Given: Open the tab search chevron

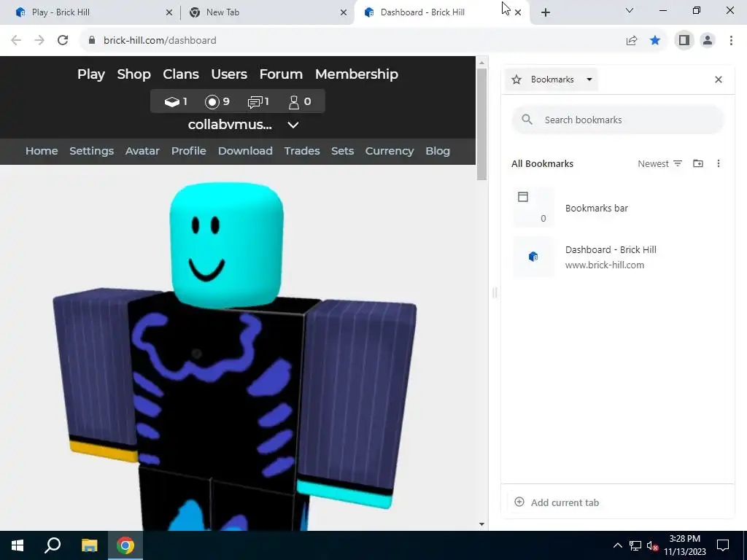Looking at the screenshot, I should 630,10.
